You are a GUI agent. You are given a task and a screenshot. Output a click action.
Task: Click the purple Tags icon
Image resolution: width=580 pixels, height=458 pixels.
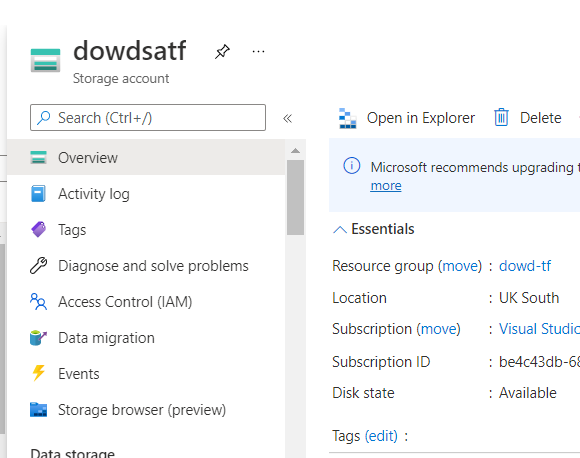[x=38, y=229]
